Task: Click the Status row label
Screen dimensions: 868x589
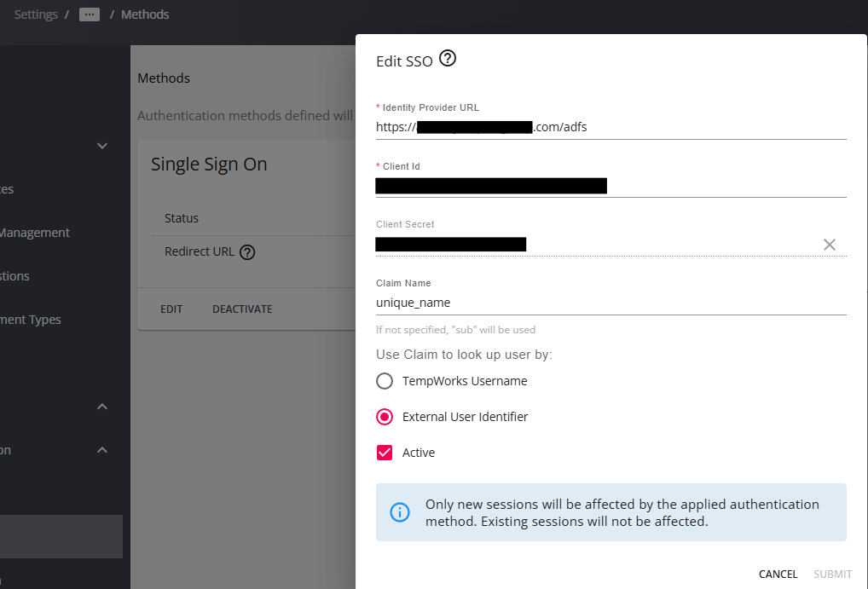Action: tap(182, 218)
